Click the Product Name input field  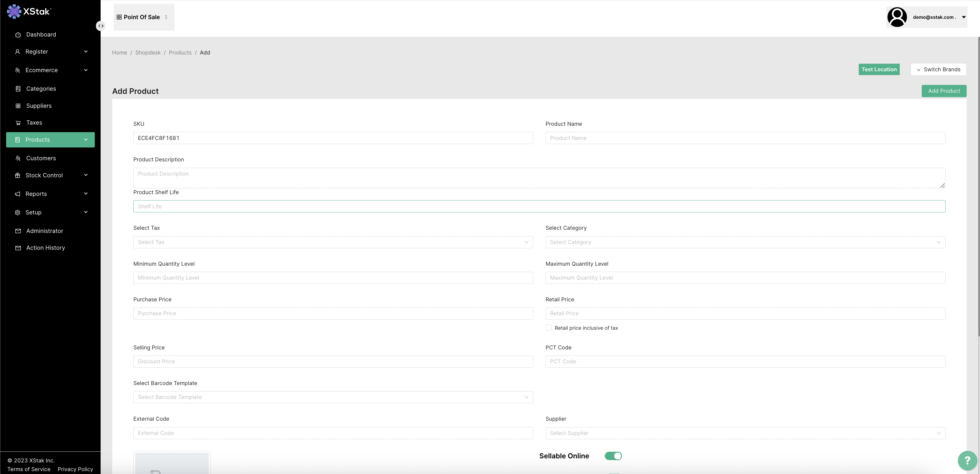tap(745, 138)
